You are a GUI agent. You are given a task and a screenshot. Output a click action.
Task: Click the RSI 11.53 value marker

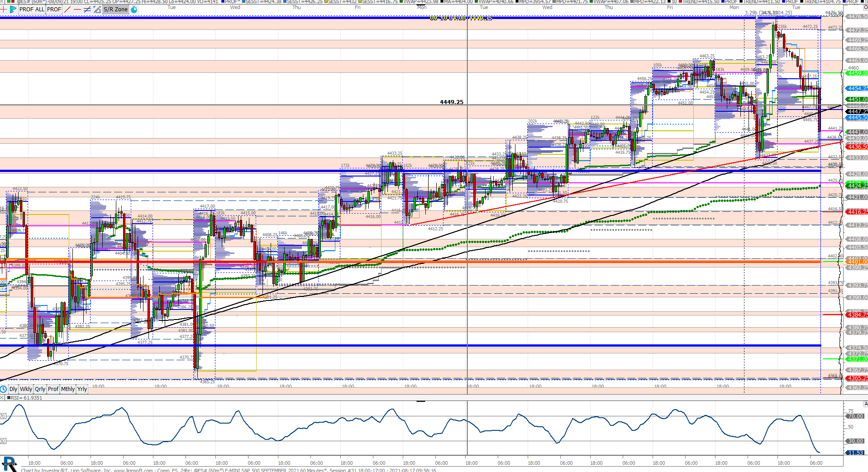click(x=855, y=453)
